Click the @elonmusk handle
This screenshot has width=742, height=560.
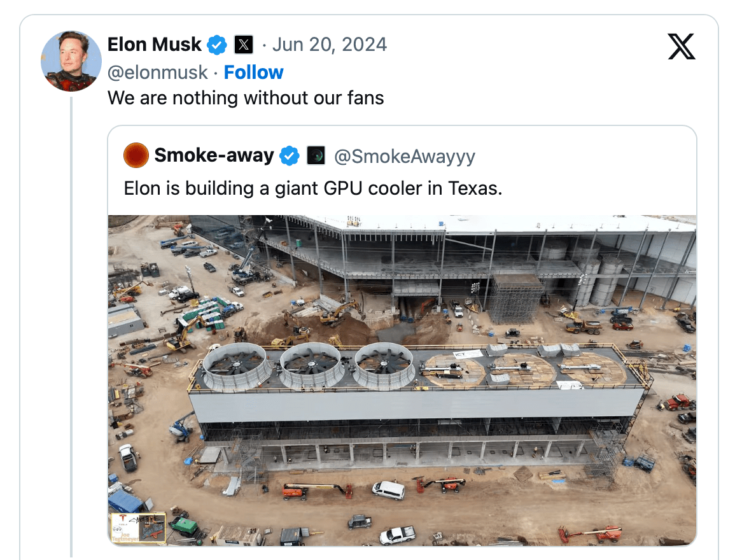click(x=157, y=72)
